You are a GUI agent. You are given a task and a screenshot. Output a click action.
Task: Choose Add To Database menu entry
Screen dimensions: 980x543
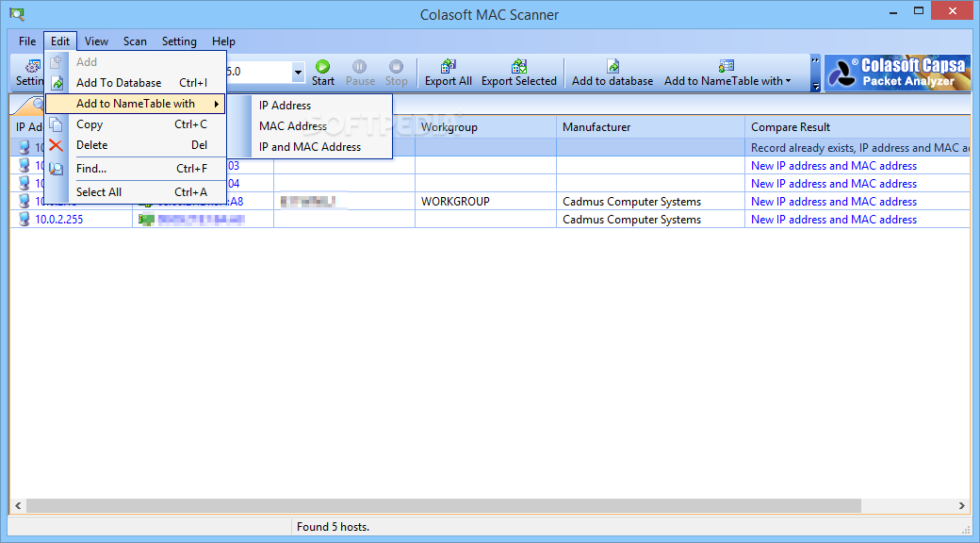pos(135,83)
